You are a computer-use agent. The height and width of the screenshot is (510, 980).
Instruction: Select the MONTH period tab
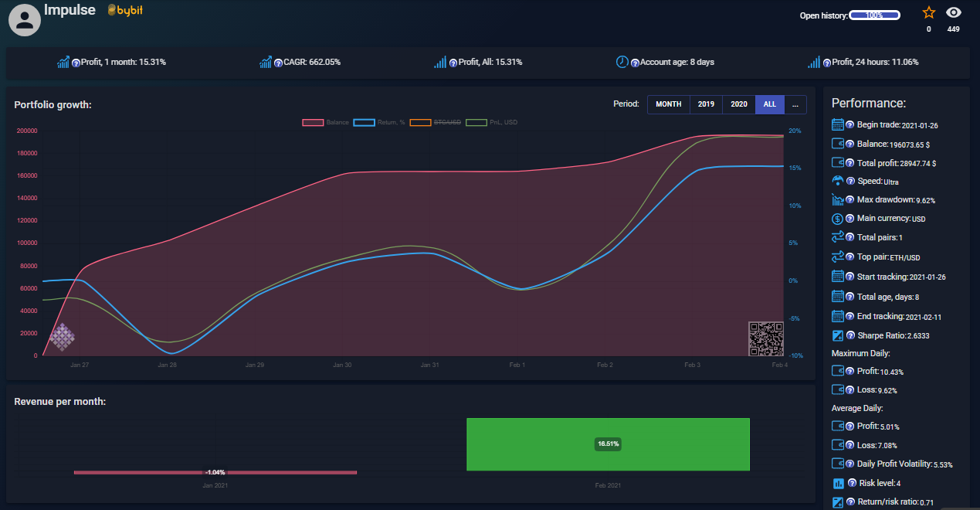tap(668, 104)
